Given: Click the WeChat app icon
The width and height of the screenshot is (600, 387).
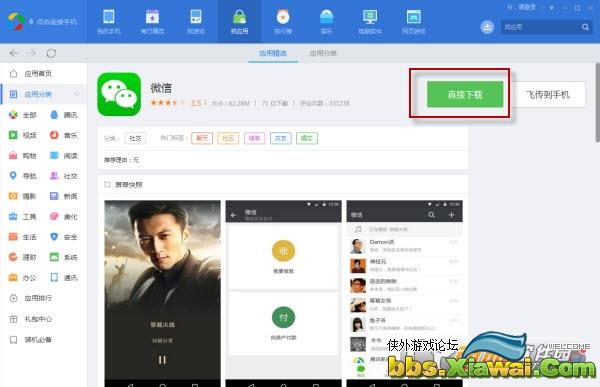Looking at the screenshot, I should click(x=119, y=94).
